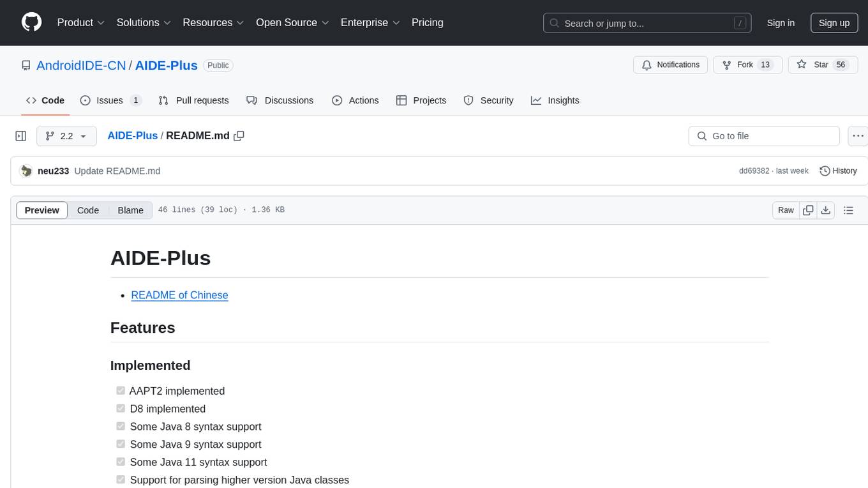Open the more file actions menu
The width and height of the screenshot is (868, 488).
tap(858, 136)
